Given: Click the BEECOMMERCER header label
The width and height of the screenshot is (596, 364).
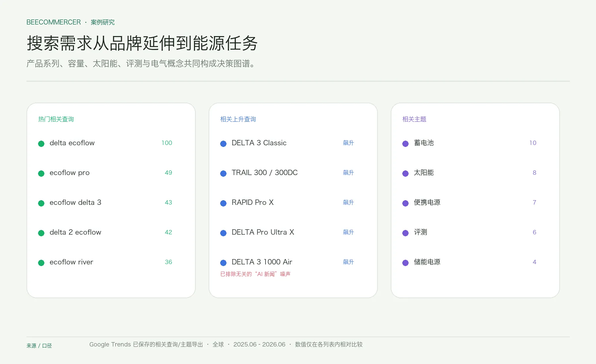Looking at the screenshot, I should [x=54, y=22].
